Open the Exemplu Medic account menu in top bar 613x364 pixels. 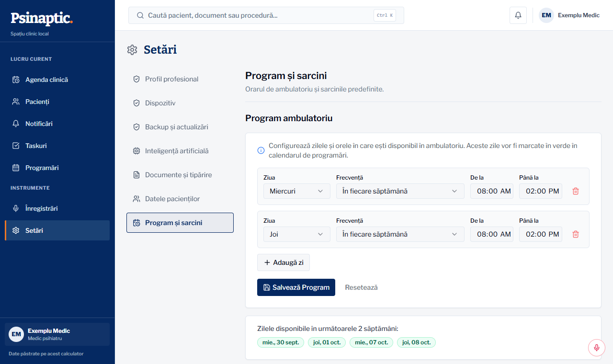click(x=569, y=15)
